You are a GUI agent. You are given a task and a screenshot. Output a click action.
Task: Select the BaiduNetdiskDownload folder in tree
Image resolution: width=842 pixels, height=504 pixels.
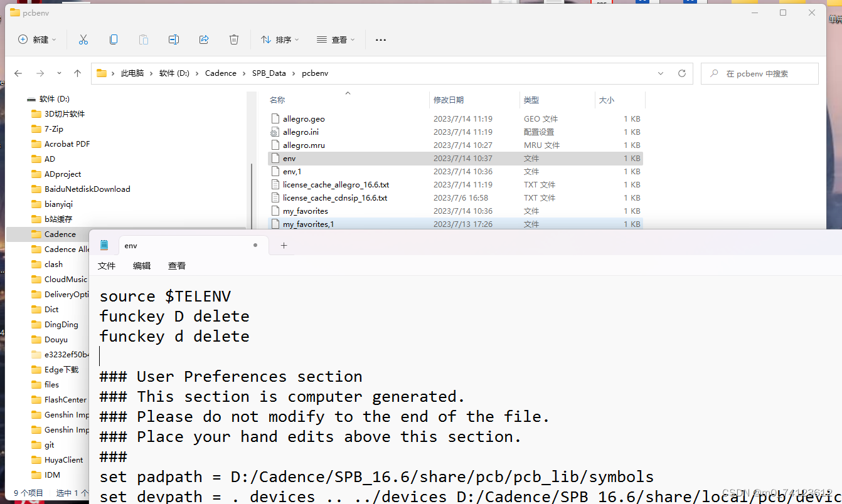click(x=87, y=189)
